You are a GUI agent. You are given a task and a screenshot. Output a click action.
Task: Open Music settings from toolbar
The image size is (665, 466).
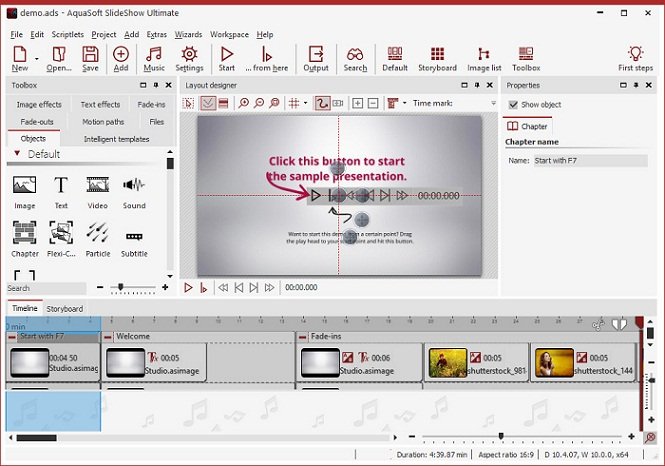click(x=154, y=59)
